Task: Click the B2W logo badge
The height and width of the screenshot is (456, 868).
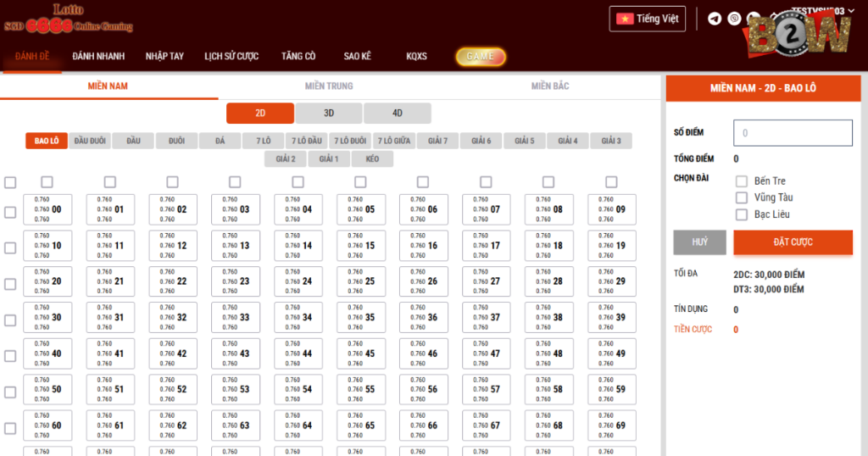Action: click(798, 36)
